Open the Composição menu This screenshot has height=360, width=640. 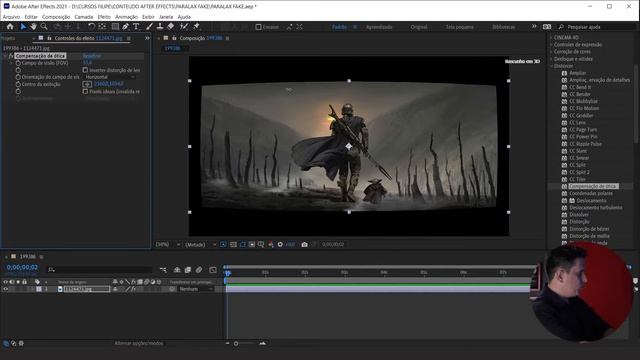(56, 17)
